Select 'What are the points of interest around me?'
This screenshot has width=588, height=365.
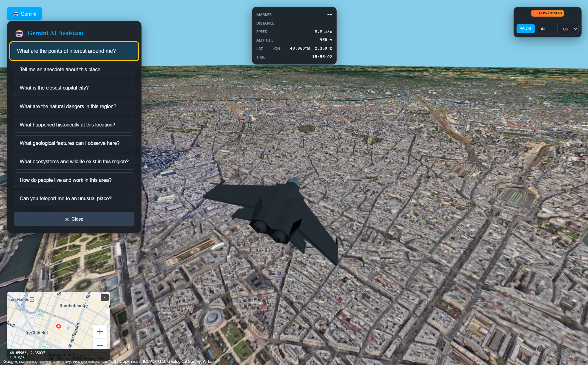74,51
